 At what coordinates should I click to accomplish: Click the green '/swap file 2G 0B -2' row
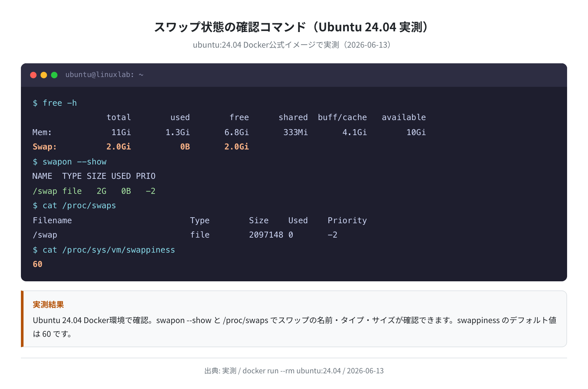tap(94, 191)
